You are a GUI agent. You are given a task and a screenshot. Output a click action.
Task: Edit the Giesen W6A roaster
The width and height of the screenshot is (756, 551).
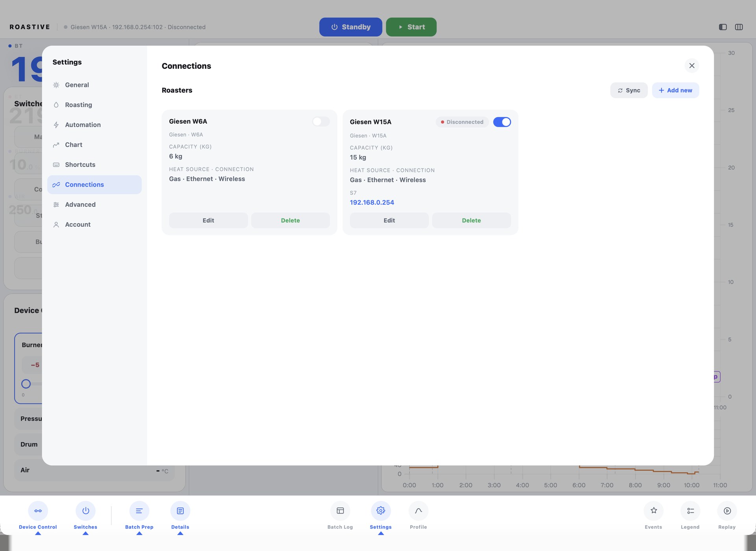pyautogui.click(x=208, y=220)
